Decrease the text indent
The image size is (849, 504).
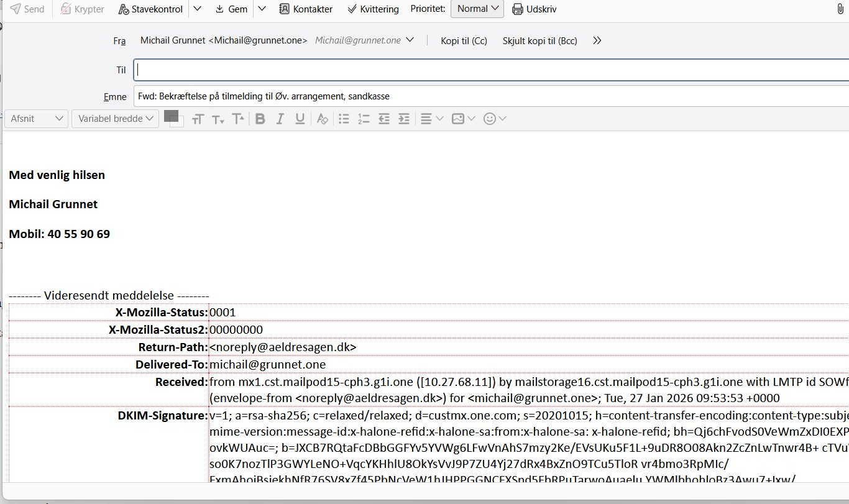click(384, 119)
